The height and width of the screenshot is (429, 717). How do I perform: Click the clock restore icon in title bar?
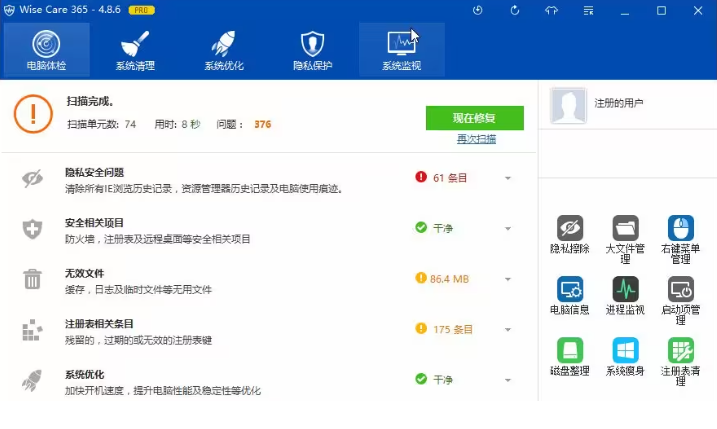tap(477, 11)
